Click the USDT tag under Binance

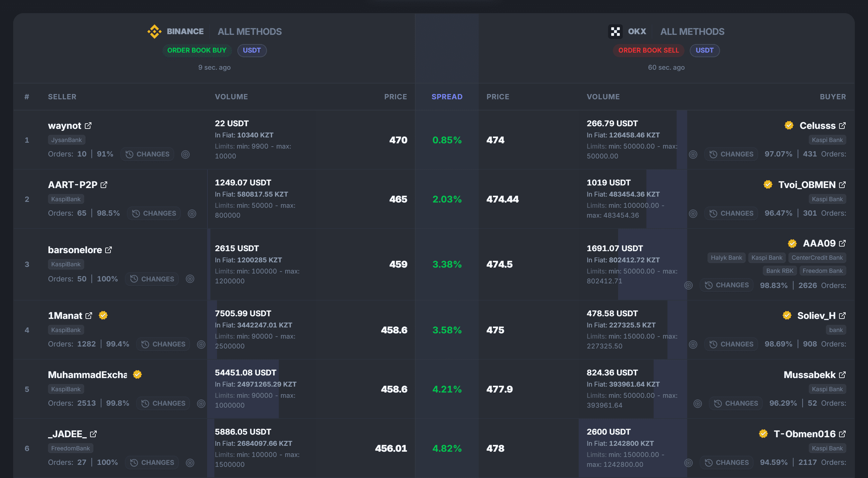[x=252, y=51]
